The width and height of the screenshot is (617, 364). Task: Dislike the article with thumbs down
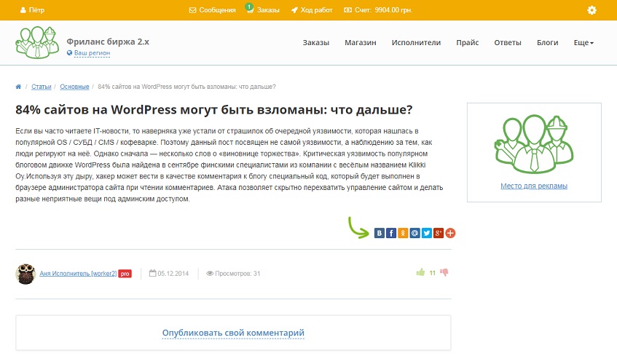[x=444, y=272]
